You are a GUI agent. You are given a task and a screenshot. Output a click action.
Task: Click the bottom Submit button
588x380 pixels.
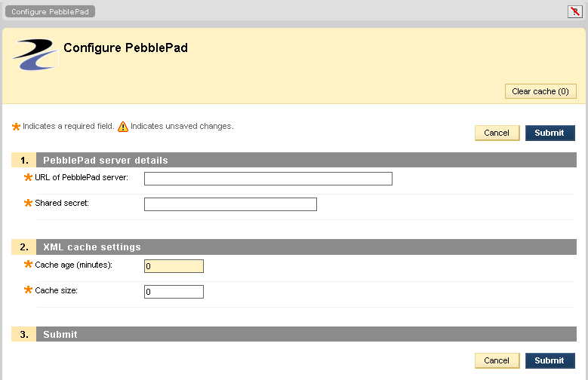[x=550, y=360]
